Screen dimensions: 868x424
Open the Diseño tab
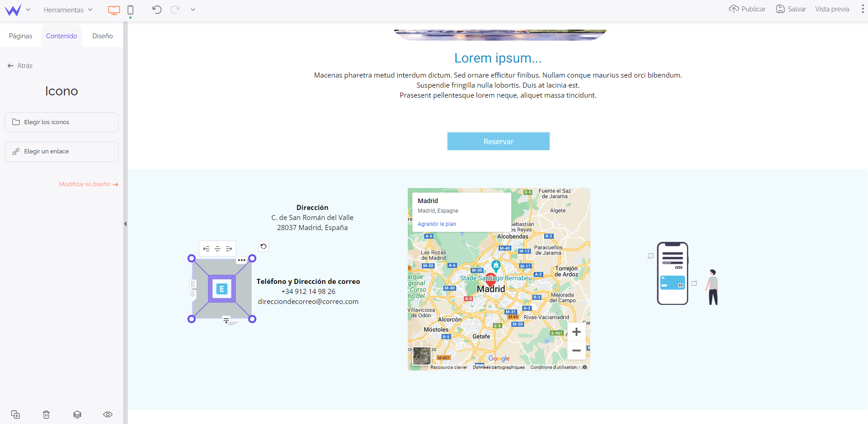pyautogui.click(x=102, y=36)
